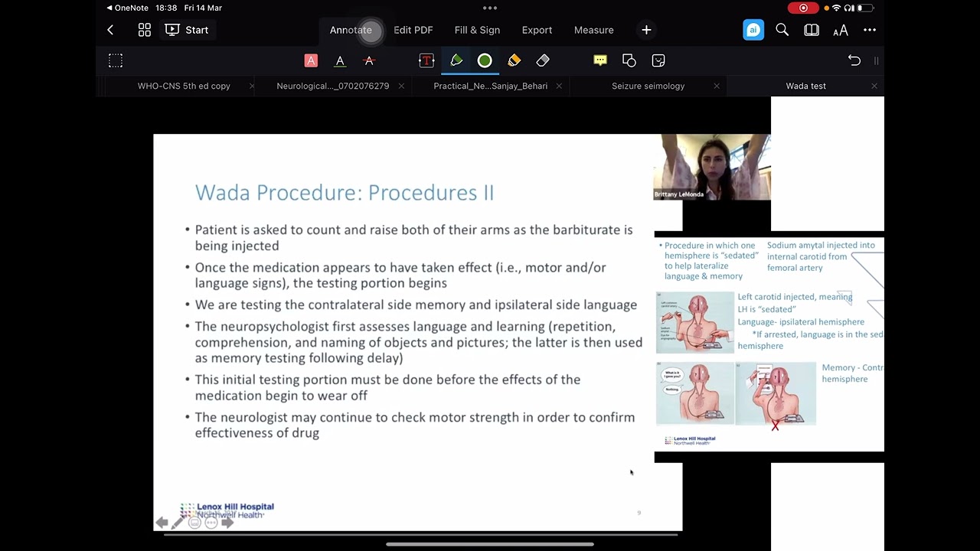Adjust text size with the aA icon
The height and width of the screenshot is (551, 980).
(840, 30)
